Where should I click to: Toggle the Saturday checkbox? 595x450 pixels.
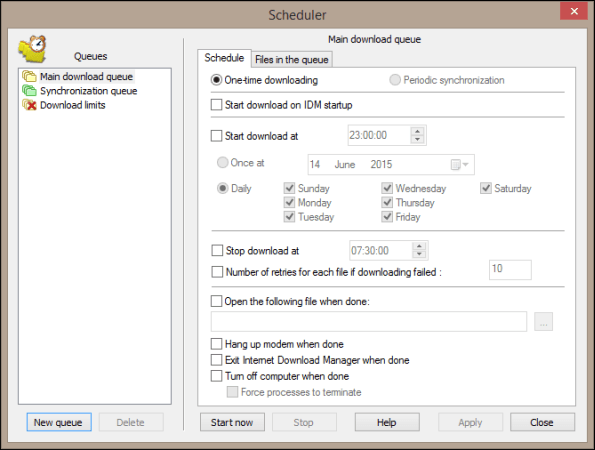(x=486, y=188)
